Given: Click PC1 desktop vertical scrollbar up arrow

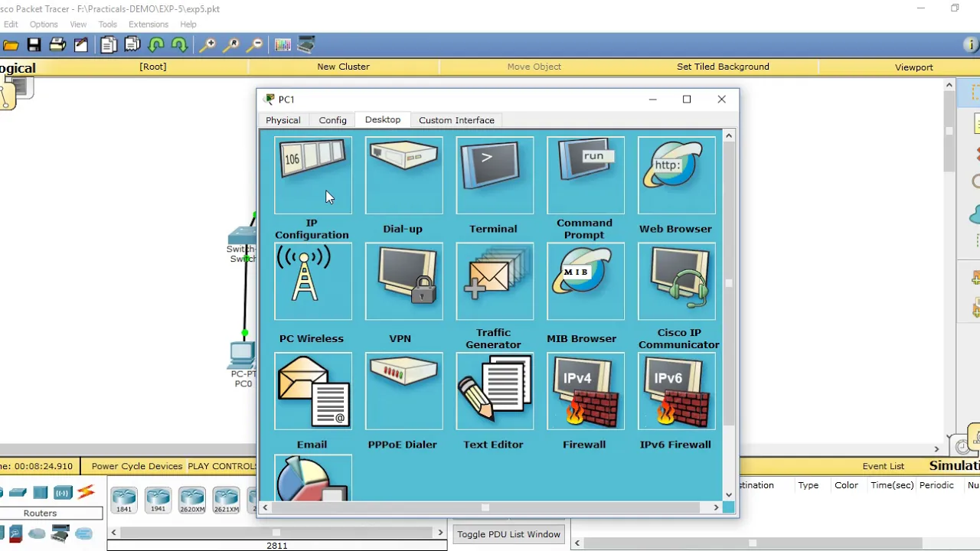Looking at the screenshot, I should [729, 136].
